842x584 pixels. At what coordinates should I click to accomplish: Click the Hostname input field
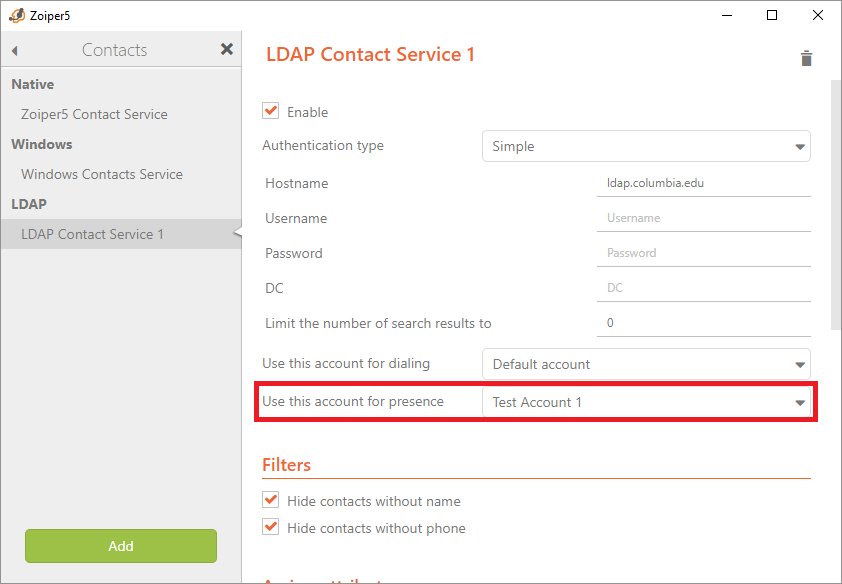pos(706,183)
